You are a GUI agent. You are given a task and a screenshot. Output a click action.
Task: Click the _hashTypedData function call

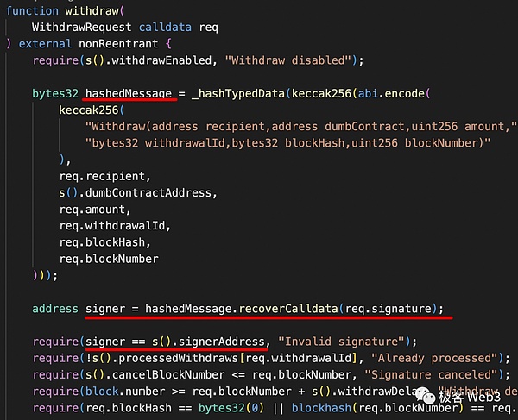238,94
